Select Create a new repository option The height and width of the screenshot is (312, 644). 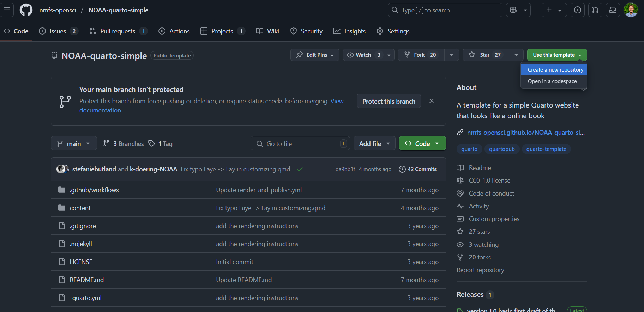pos(554,70)
